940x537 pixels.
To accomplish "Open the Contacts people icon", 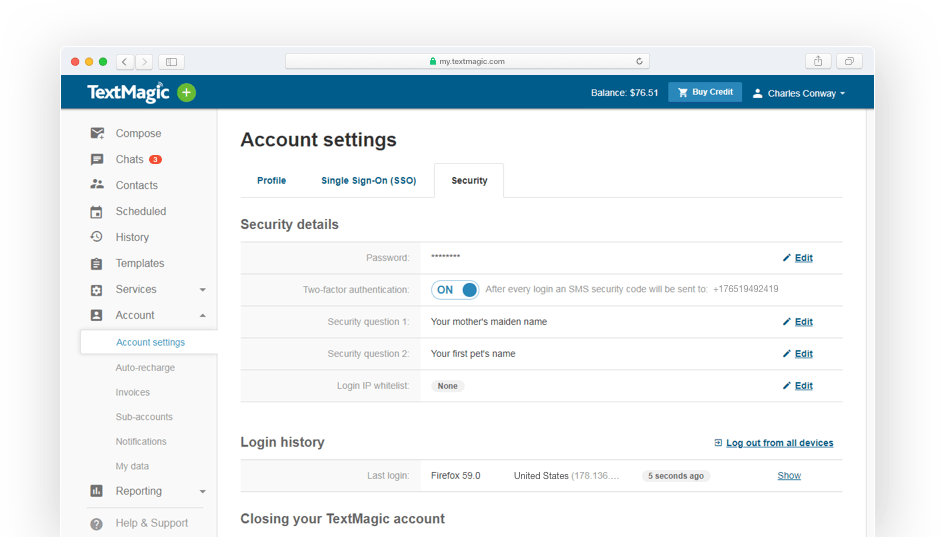I will [97, 185].
